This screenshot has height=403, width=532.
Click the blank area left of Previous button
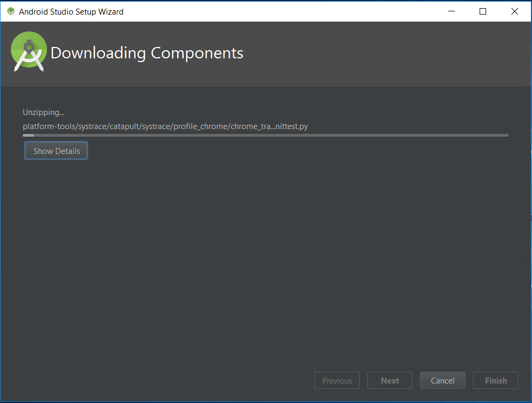click(162, 381)
